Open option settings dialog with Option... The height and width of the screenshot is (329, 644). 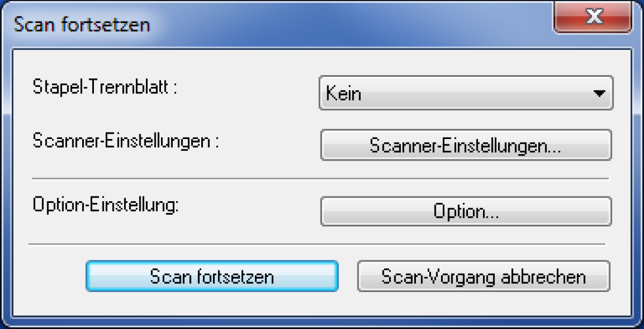pyautogui.click(x=466, y=211)
